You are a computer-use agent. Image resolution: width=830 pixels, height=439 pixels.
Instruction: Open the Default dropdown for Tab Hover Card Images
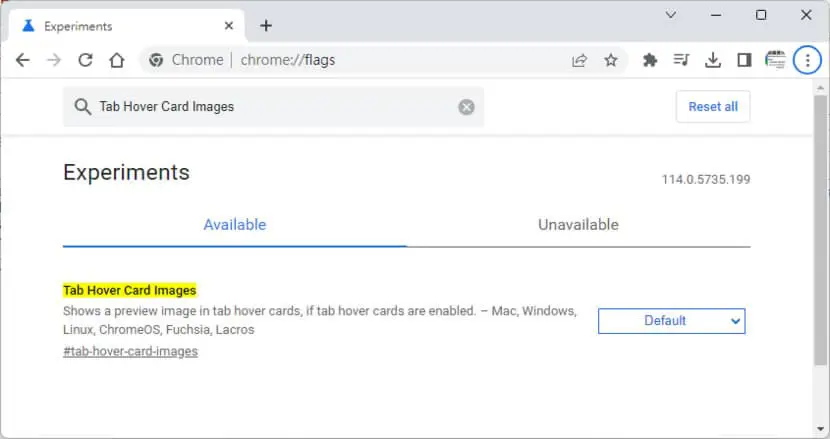tap(671, 321)
